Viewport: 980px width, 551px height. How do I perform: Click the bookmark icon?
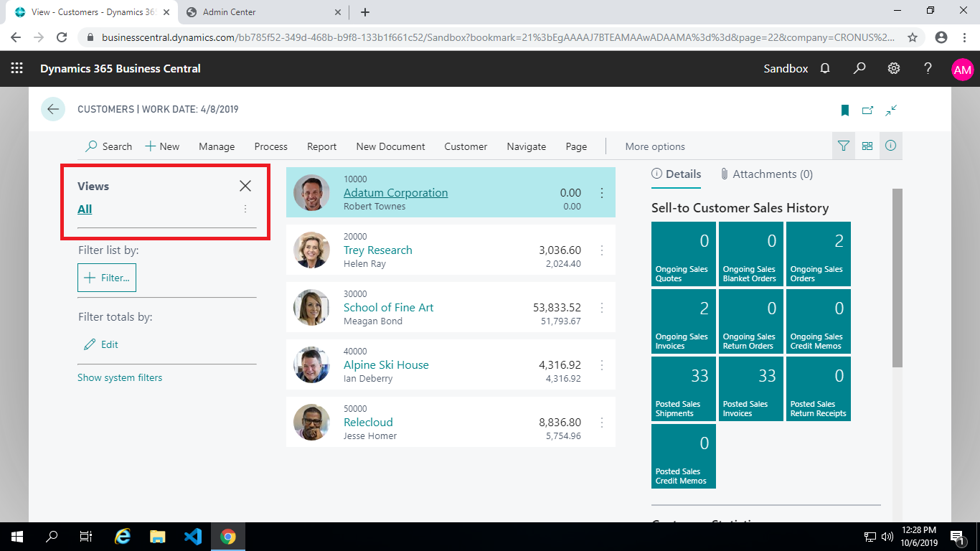(845, 110)
